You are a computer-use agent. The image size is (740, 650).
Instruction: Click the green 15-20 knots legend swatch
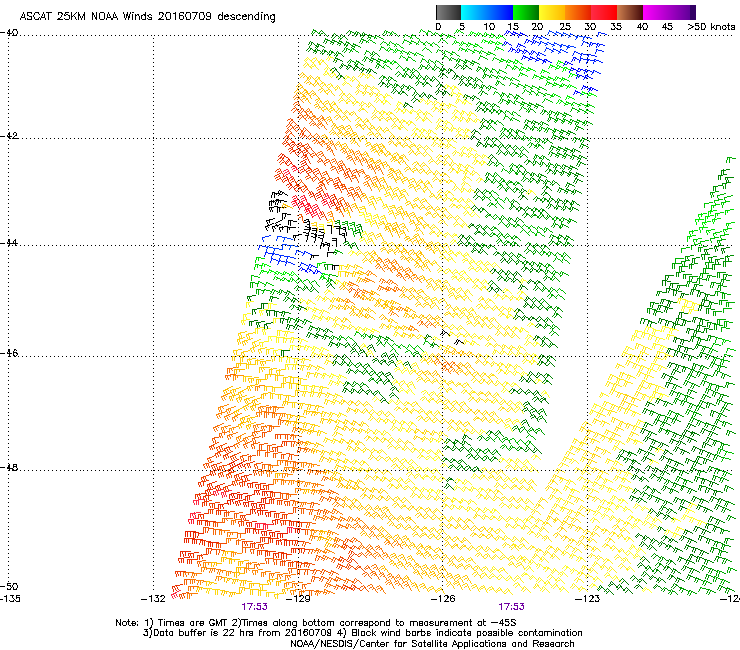(526, 12)
